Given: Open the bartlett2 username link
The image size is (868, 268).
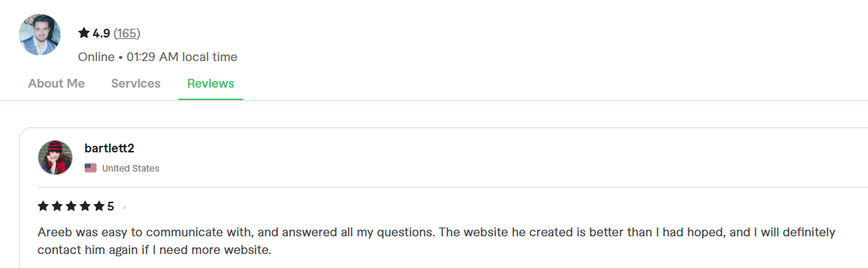Looking at the screenshot, I should pos(110,148).
